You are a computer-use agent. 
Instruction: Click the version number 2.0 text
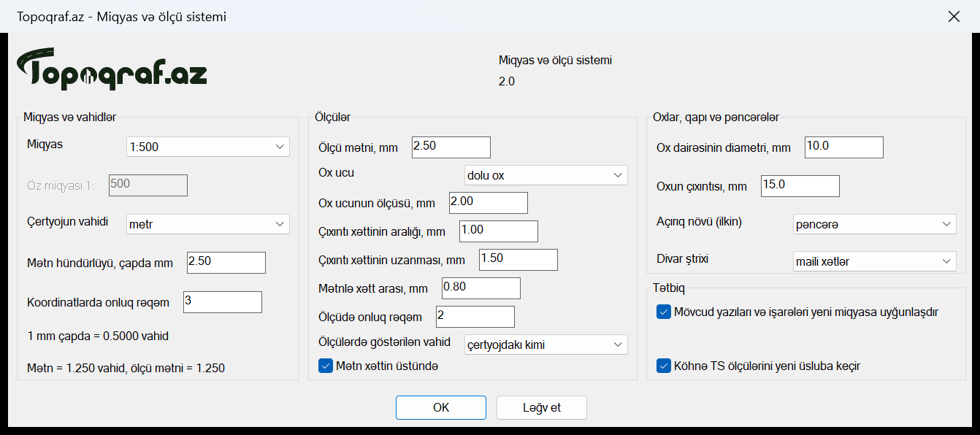pos(507,81)
